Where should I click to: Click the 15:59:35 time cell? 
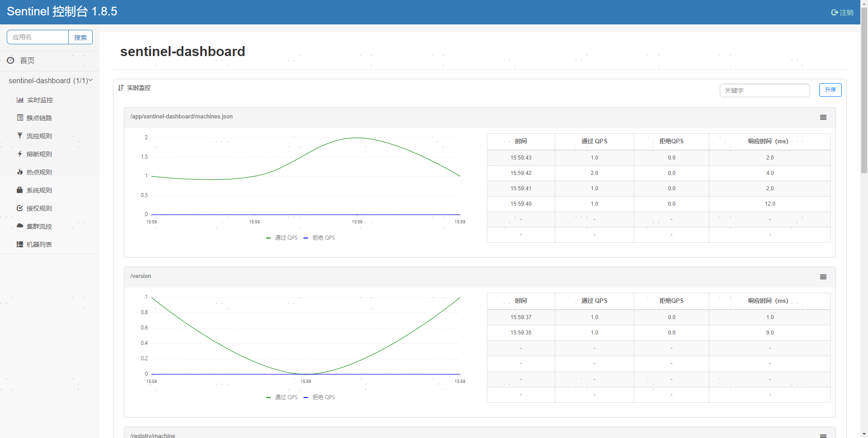coord(521,333)
